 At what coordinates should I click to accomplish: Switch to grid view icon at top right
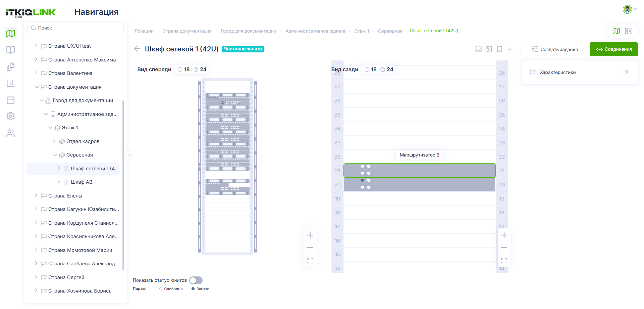628,31
